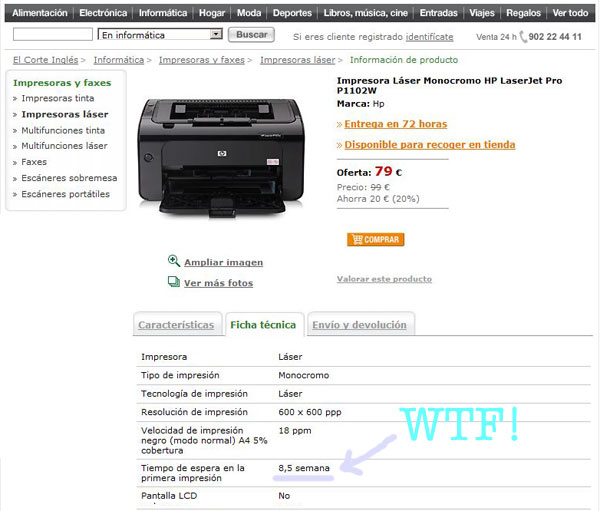Click the photos gallery icon

tap(174, 282)
